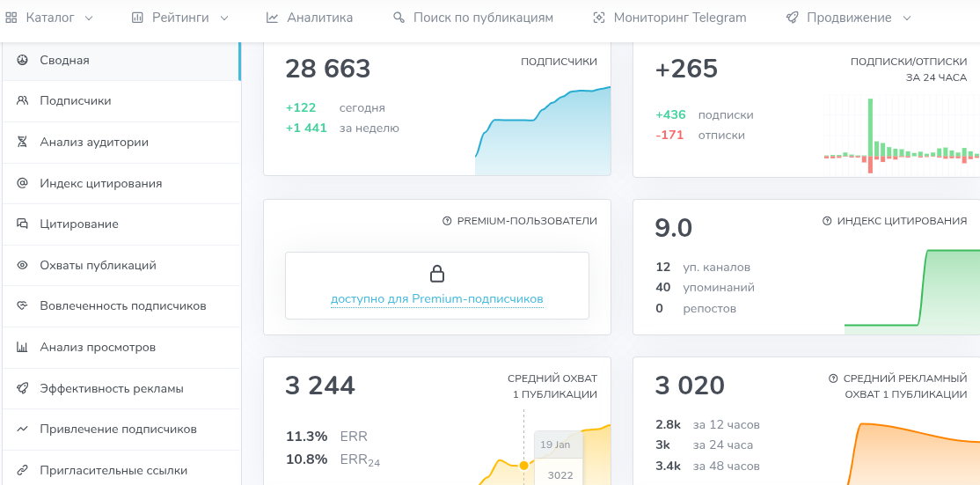Image resolution: width=980 pixels, height=485 pixels.
Task: Click the scan icon beside Мониторинг Telegram
Action: [x=599, y=18]
